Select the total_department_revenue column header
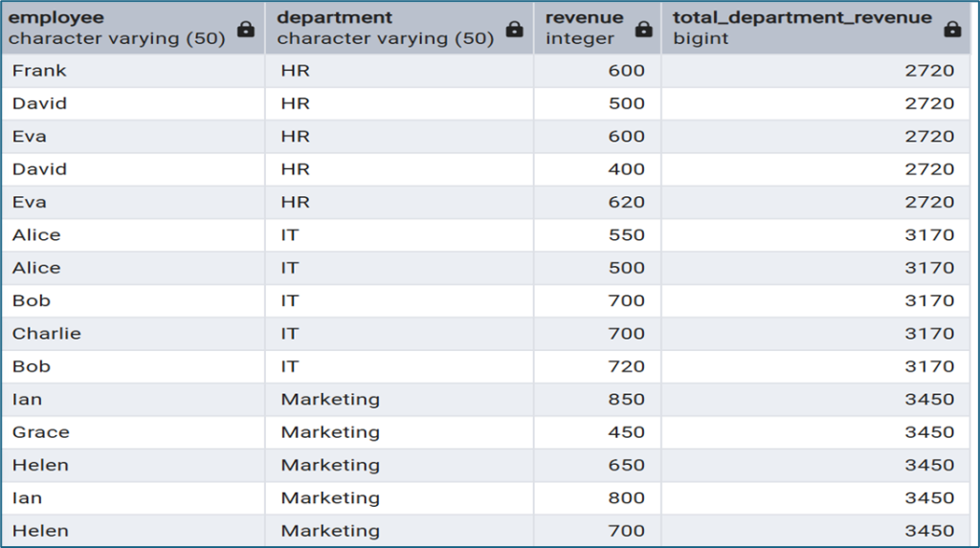Image resolution: width=980 pixels, height=548 pixels. click(x=802, y=28)
